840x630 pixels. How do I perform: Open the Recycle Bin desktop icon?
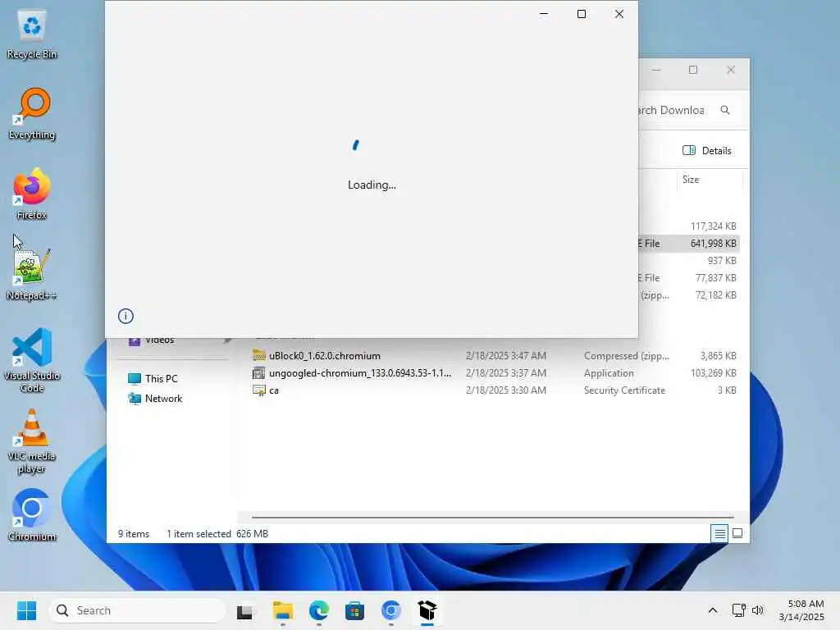[x=32, y=34]
